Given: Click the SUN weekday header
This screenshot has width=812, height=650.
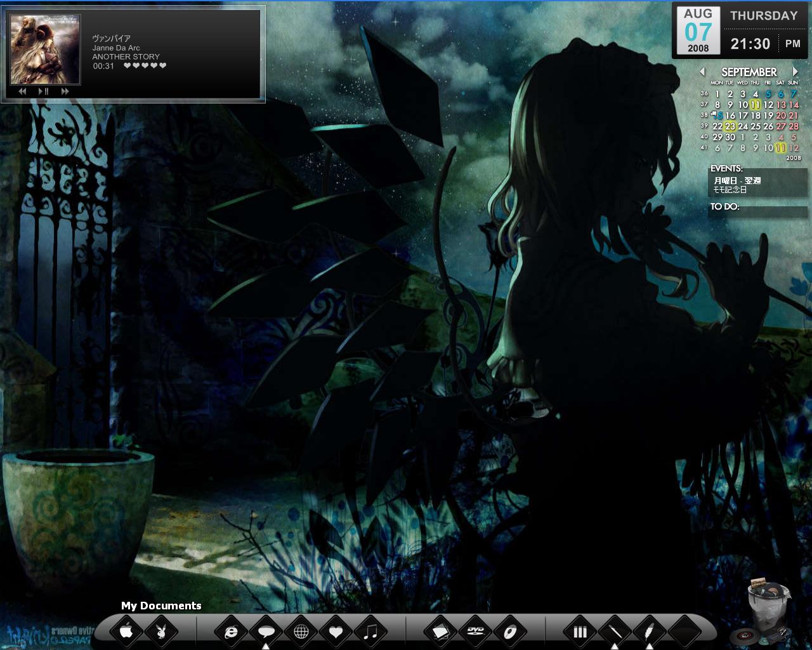Looking at the screenshot, I should 793,83.
